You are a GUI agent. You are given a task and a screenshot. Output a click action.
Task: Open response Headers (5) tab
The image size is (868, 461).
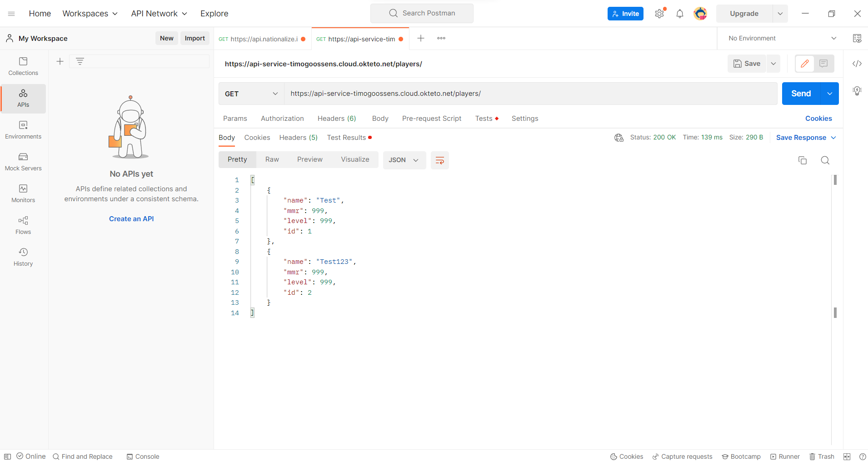(298, 138)
